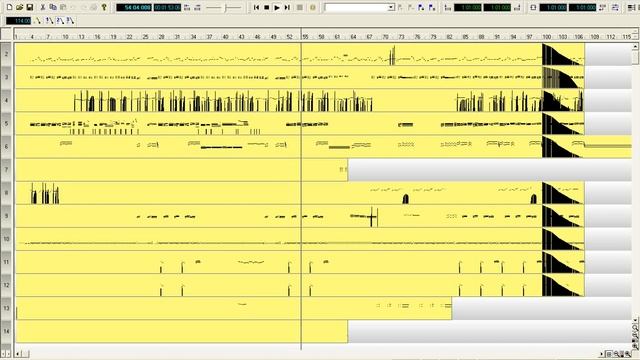This screenshot has width=640, height=360.
Task: Click the horizontal scrollbar left arrow
Action: tap(18, 354)
